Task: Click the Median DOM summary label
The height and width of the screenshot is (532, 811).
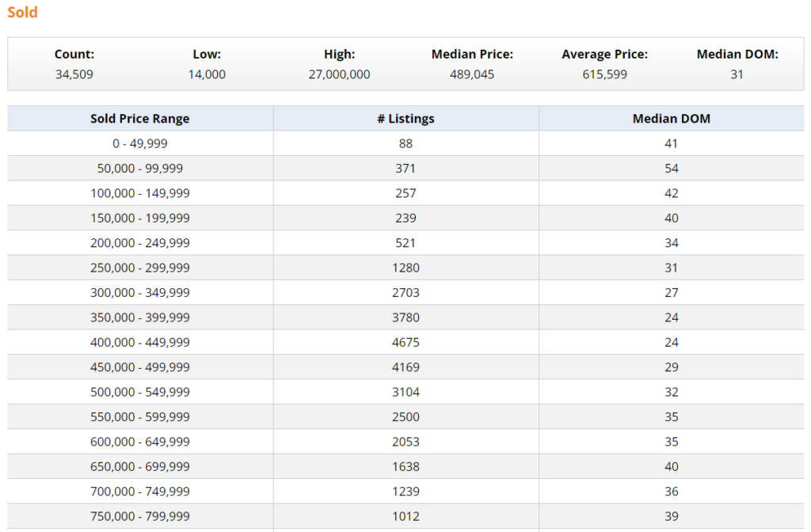Action: [x=737, y=55]
